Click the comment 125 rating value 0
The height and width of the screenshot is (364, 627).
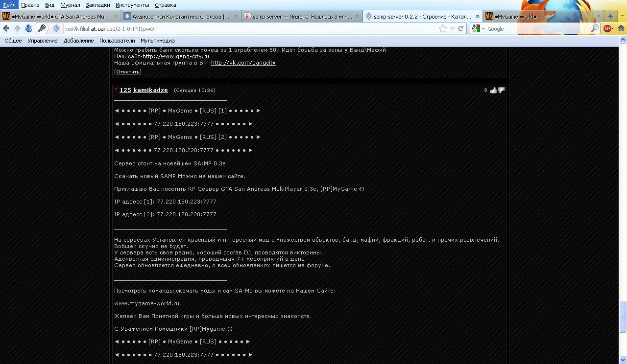pyautogui.click(x=486, y=90)
